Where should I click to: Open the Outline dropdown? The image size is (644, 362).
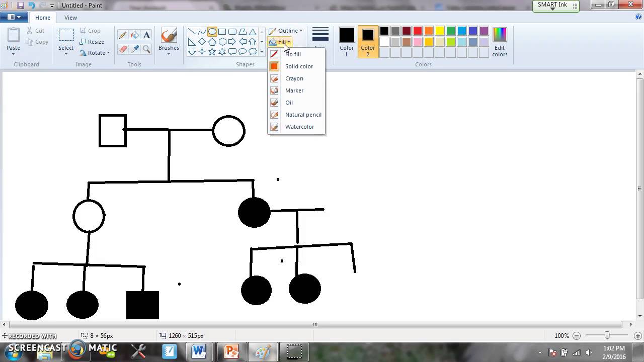pos(285,31)
